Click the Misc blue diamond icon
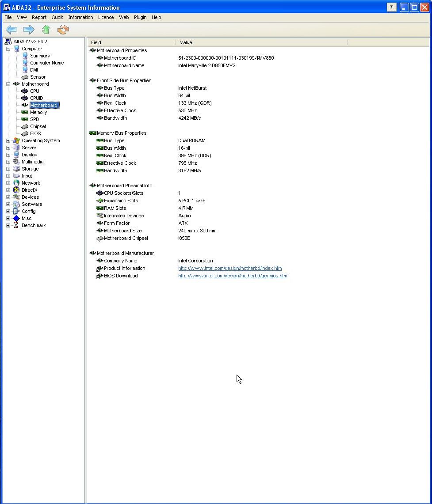The width and height of the screenshot is (432, 504). click(16, 218)
